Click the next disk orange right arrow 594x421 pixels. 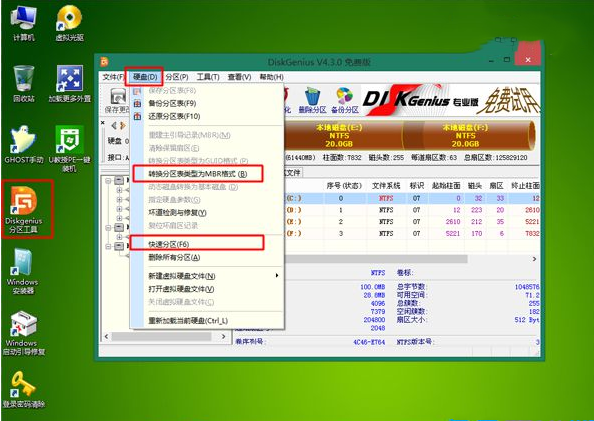click(122, 125)
